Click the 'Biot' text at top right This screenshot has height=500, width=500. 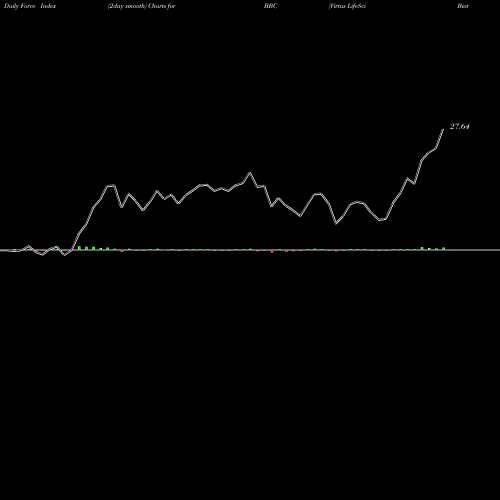point(463,6)
